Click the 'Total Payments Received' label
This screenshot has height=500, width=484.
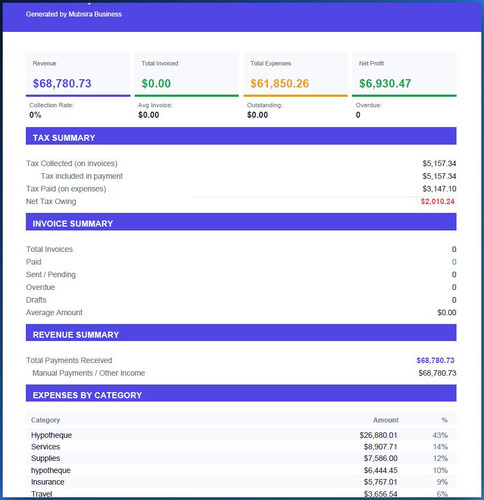[x=69, y=360]
